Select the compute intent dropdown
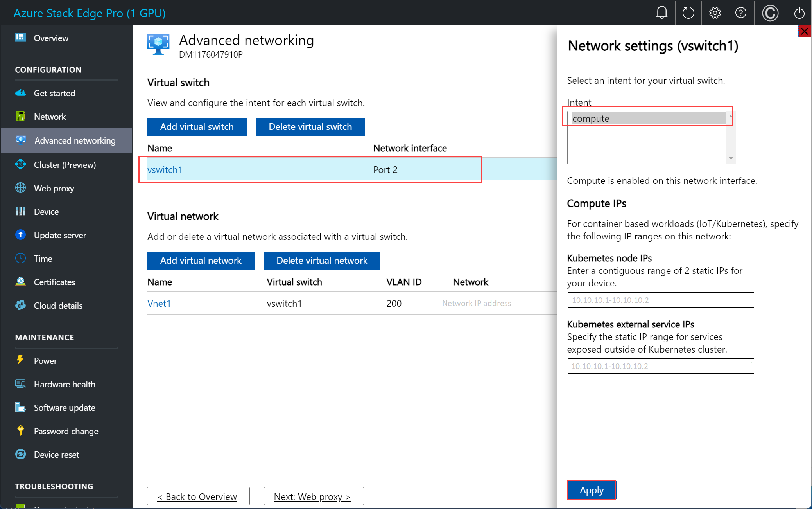 [x=649, y=119]
